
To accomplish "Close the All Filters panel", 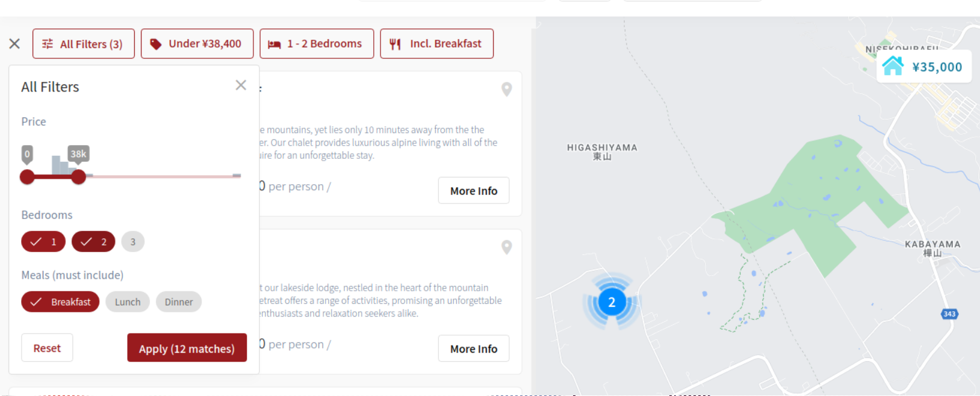I will [x=241, y=85].
